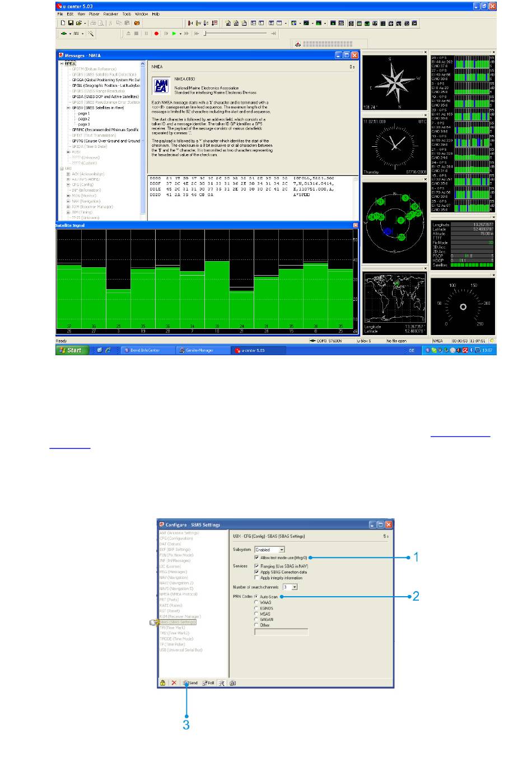
Task: Expand CFG (Config) node in Messages tree
Action: tap(68, 184)
